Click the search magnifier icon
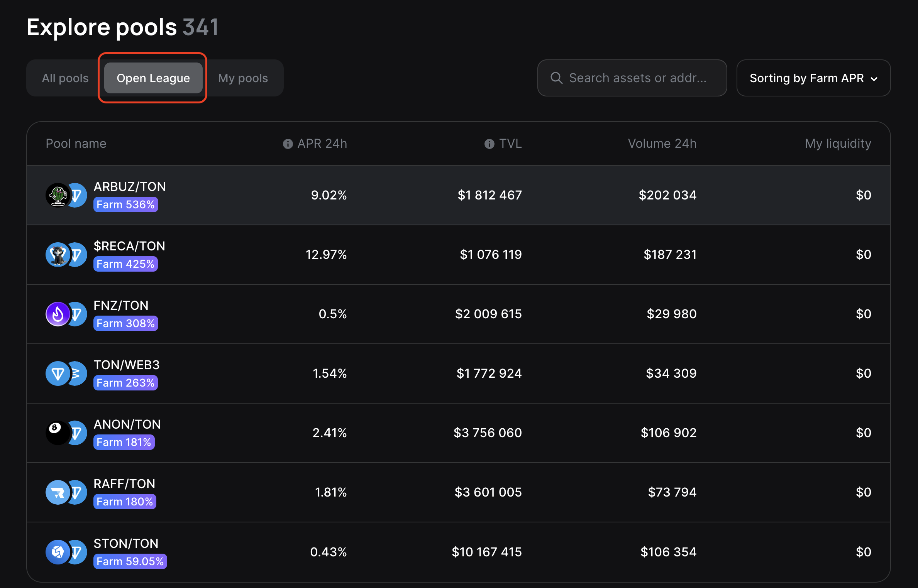Viewport: 918px width, 588px height. click(x=556, y=78)
